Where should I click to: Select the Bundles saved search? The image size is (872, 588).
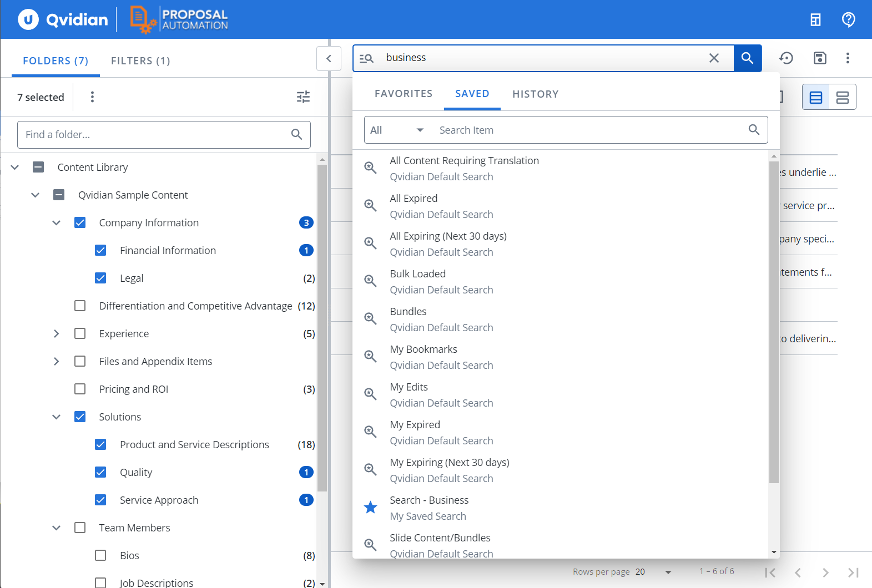(x=561, y=320)
